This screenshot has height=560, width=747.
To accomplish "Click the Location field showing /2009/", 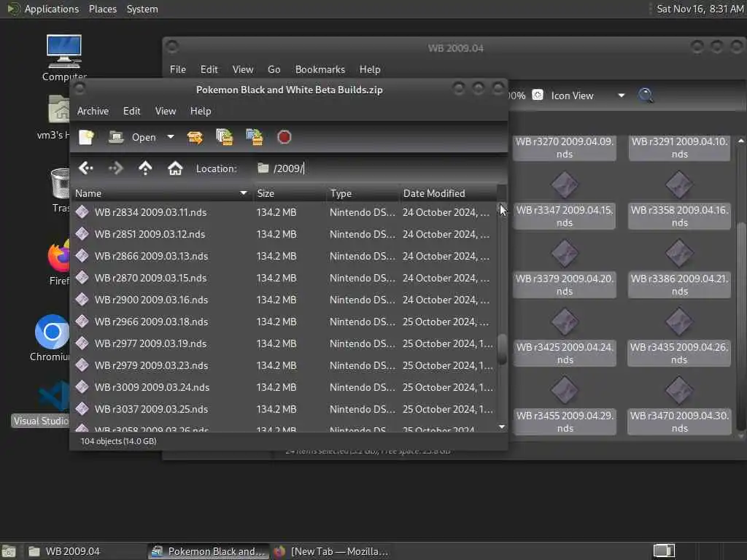I will point(379,168).
